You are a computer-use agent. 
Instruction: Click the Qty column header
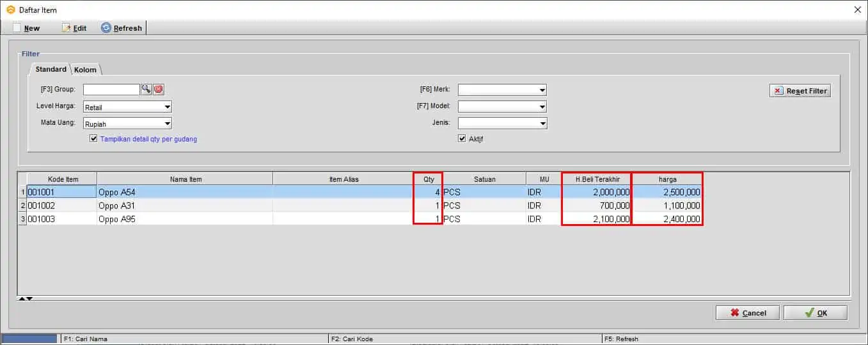(428, 179)
